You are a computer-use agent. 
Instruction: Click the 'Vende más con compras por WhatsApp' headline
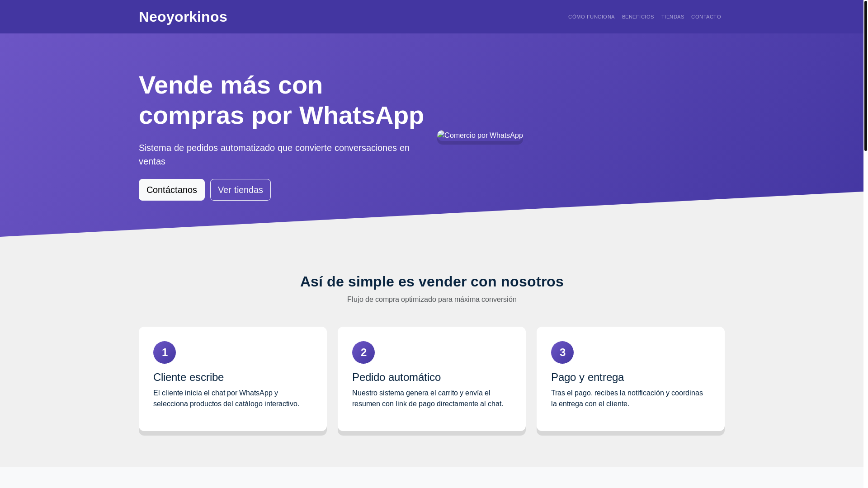(281, 100)
